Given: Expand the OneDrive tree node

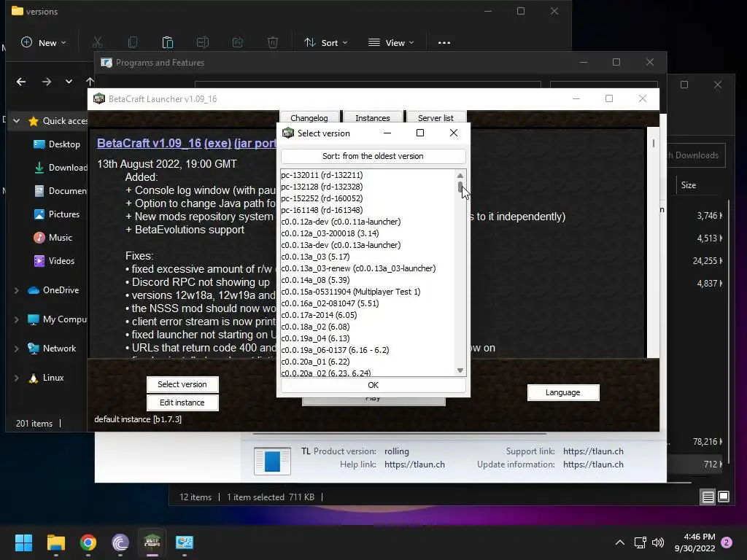Looking at the screenshot, I should point(16,290).
